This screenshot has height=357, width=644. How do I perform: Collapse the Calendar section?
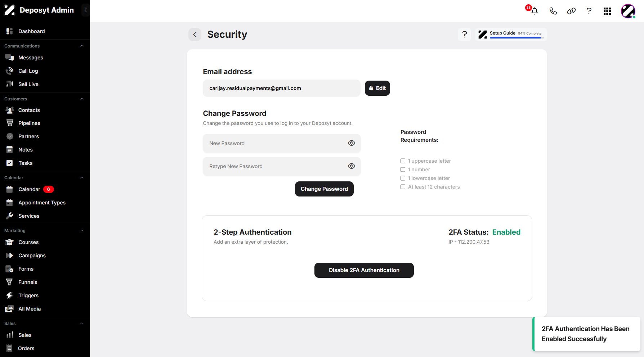click(82, 178)
